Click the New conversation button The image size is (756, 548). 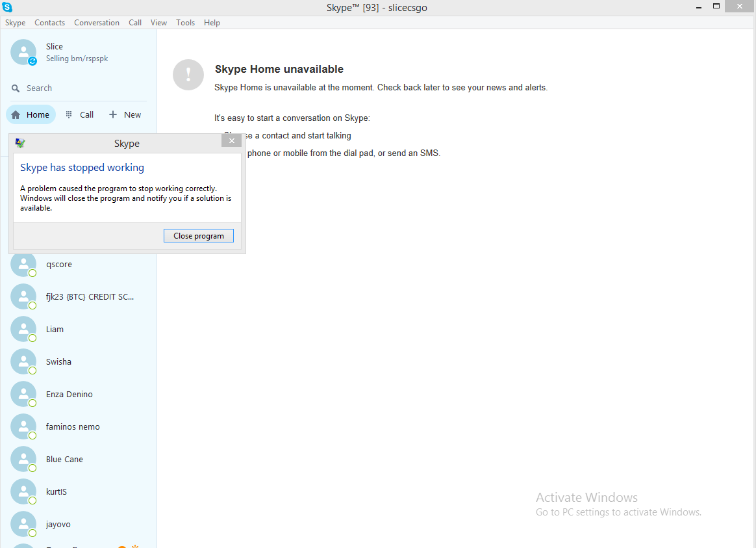[x=125, y=115]
